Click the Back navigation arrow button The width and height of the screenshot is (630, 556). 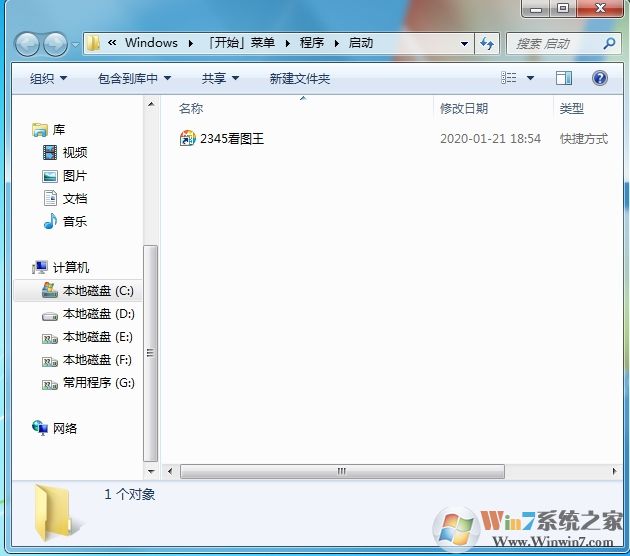27,44
